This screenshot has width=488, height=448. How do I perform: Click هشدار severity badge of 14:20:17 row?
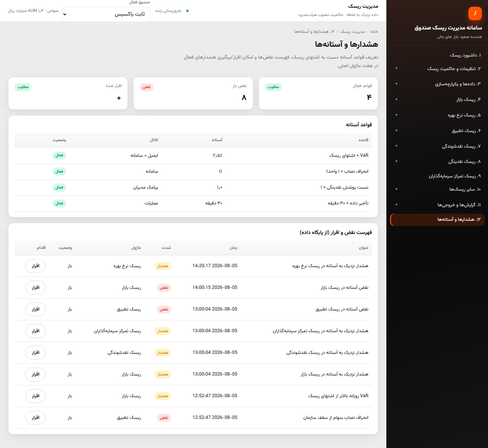click(163, 266)
